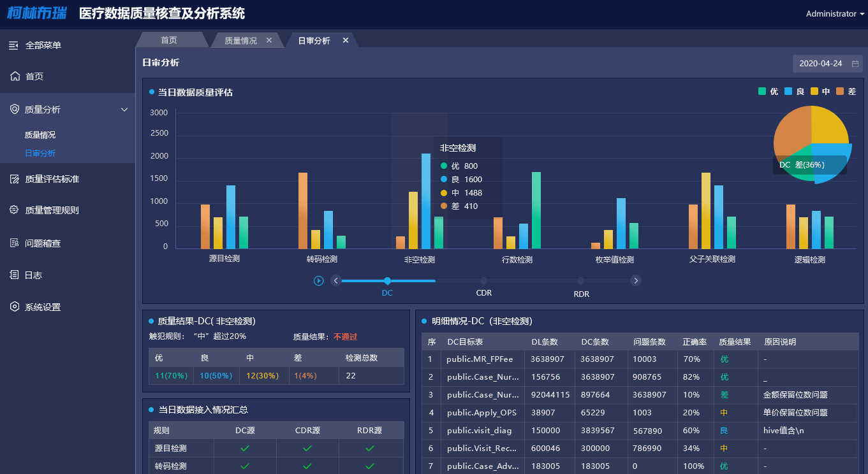The height and width of the screenshot is (474, 868).
Task: Click the 首页 home icon in sidebar
Action: pyautogui.click(x=15, y=76)
